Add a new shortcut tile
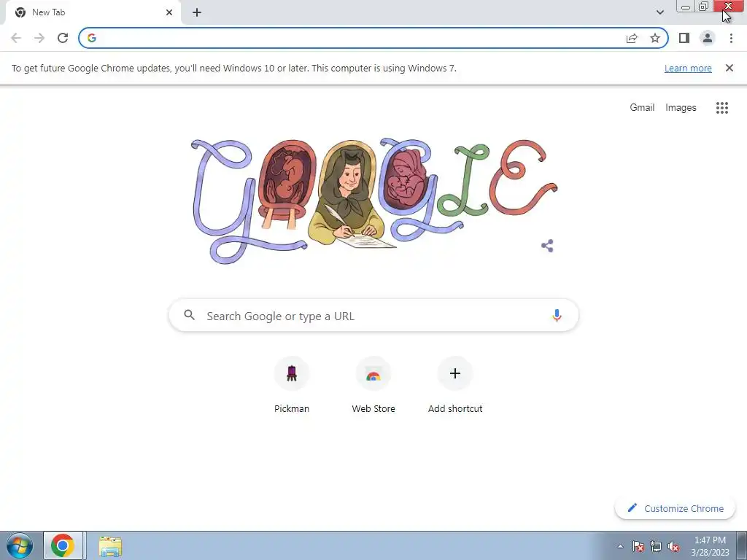The image size is (747, 560). pos(455,385)
